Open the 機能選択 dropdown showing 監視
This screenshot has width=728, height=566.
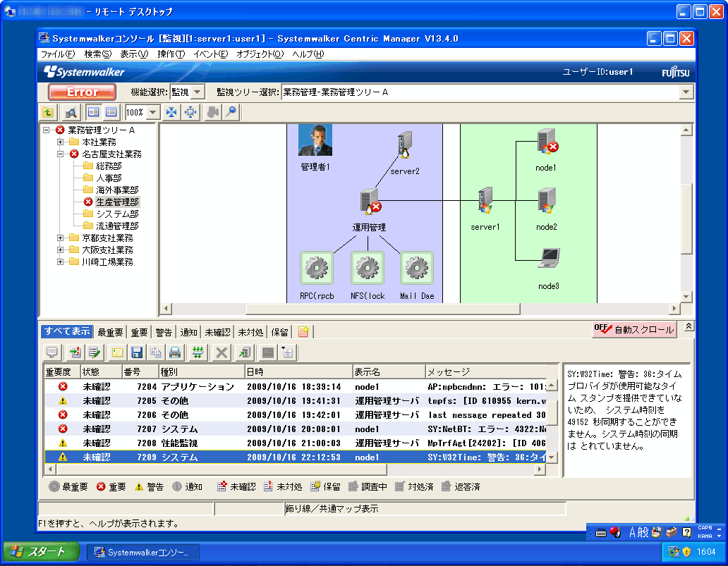pyautogui.click(x=198, y=92)
